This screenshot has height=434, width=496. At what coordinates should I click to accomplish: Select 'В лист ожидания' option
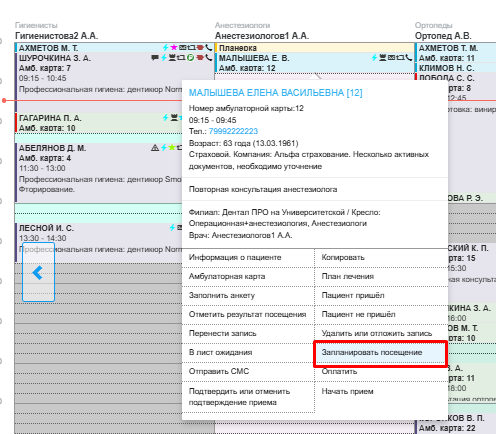[248, 352]
